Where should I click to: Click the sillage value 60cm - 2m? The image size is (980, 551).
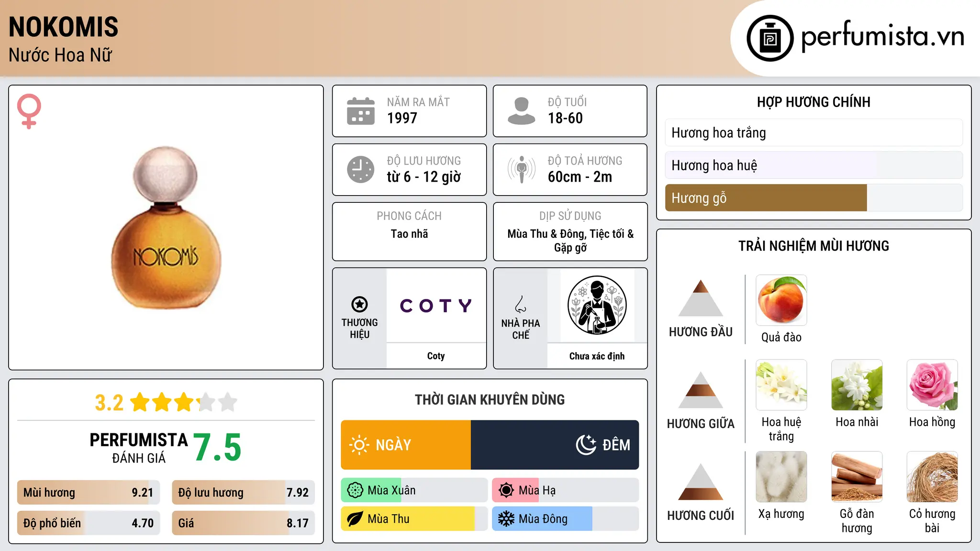point(580,177)
